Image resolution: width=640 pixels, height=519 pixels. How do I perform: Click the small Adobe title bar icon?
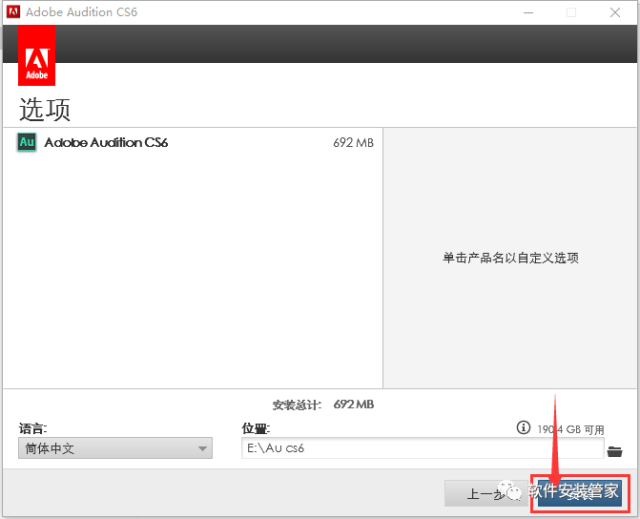pos(13,12)
